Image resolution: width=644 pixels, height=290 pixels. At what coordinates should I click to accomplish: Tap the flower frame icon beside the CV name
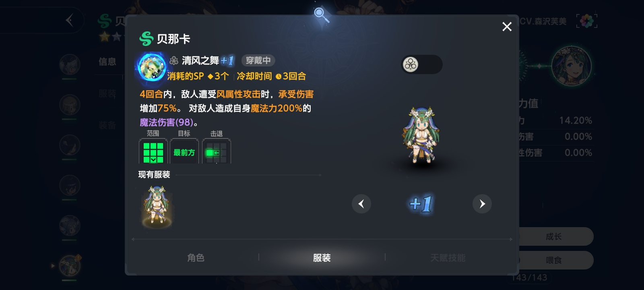[586, 21]
